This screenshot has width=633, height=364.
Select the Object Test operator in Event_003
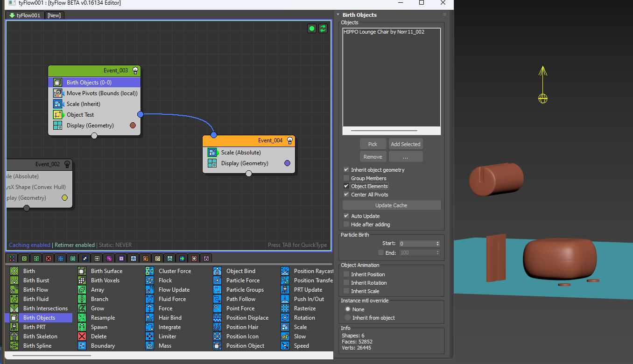(x=80, y=115)
